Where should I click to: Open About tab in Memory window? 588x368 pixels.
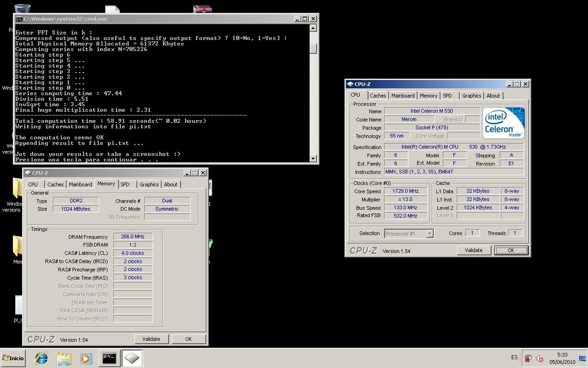click(x=171, y=184)
